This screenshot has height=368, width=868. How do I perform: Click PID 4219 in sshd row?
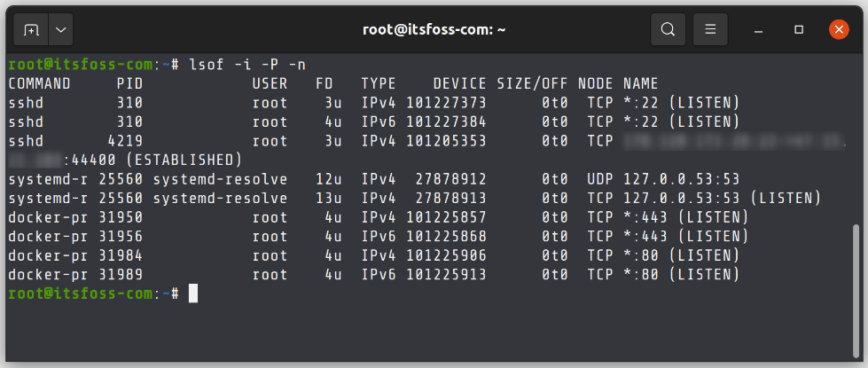(x=125, y=141)
